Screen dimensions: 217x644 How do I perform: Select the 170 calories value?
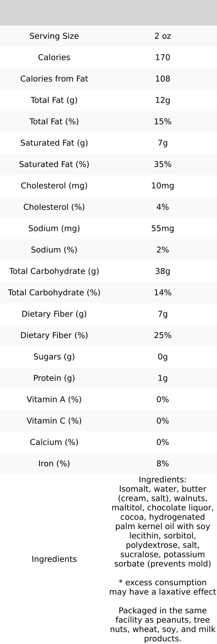[x=163, y=57]
